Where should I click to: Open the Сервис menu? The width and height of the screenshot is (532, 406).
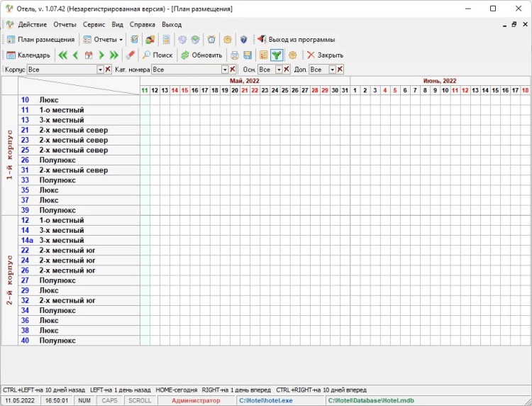click(94, 24)
